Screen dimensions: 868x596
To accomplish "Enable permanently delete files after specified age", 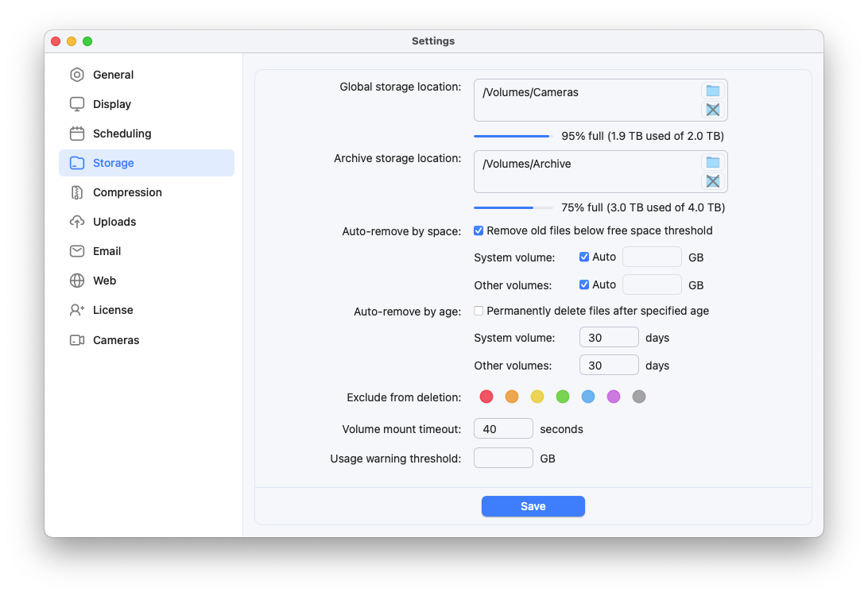I will pyautogui.click(x=479, y=311).
